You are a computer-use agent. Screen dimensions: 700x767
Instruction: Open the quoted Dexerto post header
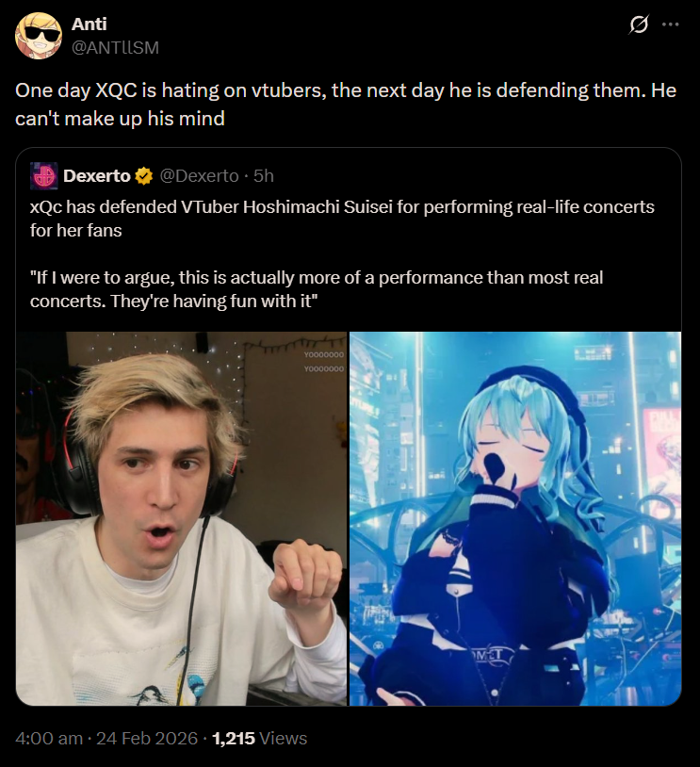pyautogui.click(x=152, y=175)
